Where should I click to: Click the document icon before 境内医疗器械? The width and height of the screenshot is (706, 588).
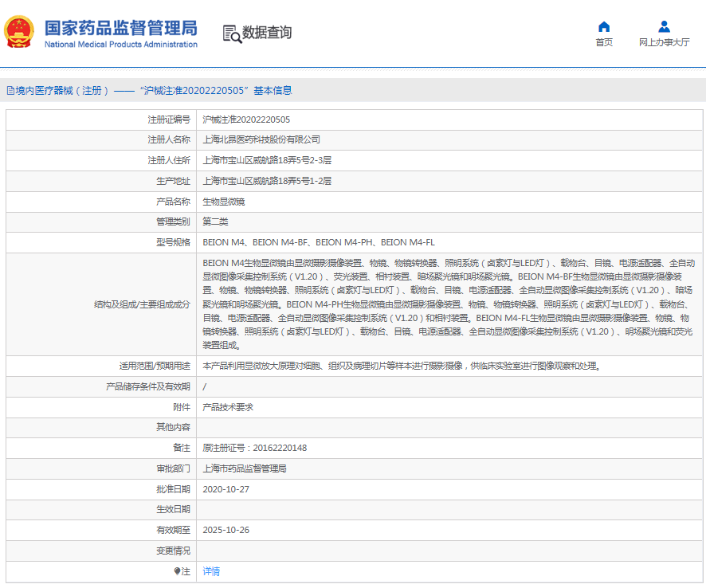(10, 91)
